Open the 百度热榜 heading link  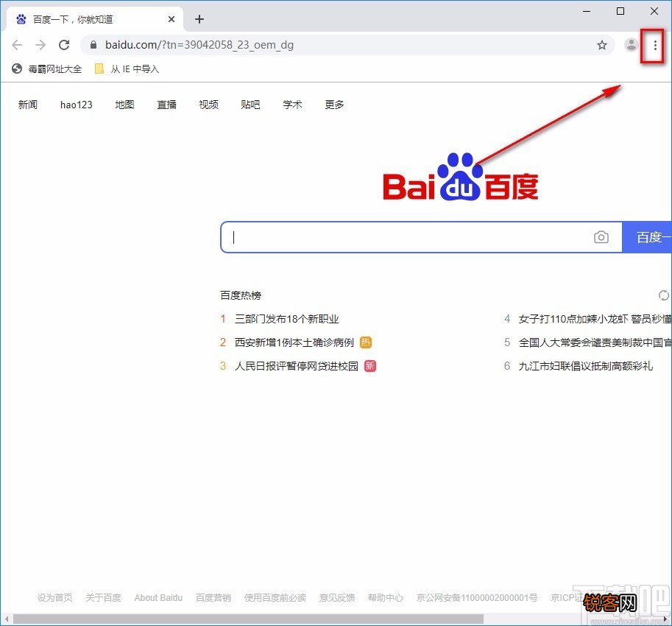tap(241, 295)
